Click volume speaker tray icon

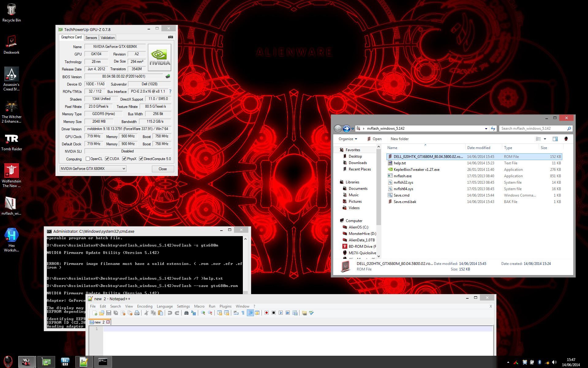[x=554, y=362]
